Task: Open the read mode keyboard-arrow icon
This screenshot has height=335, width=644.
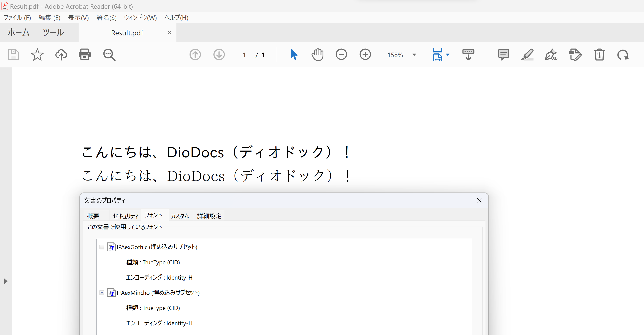Action: tap(468, 55)
